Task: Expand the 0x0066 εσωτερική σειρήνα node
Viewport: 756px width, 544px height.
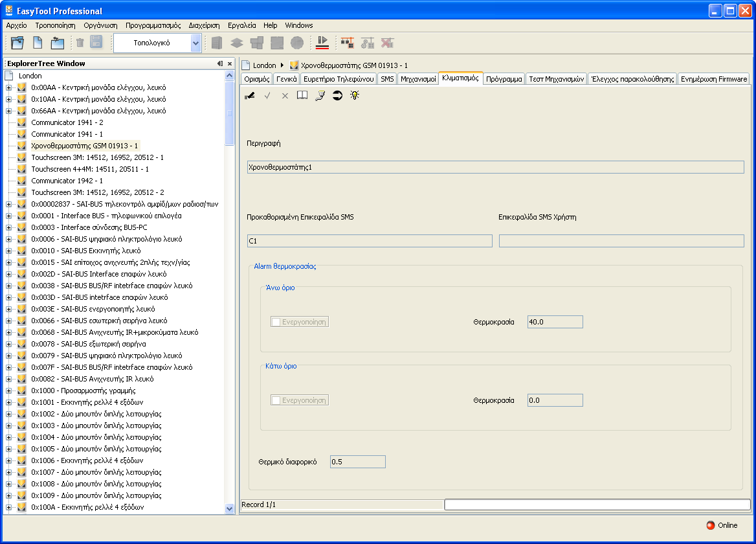Action: [8, 321]
